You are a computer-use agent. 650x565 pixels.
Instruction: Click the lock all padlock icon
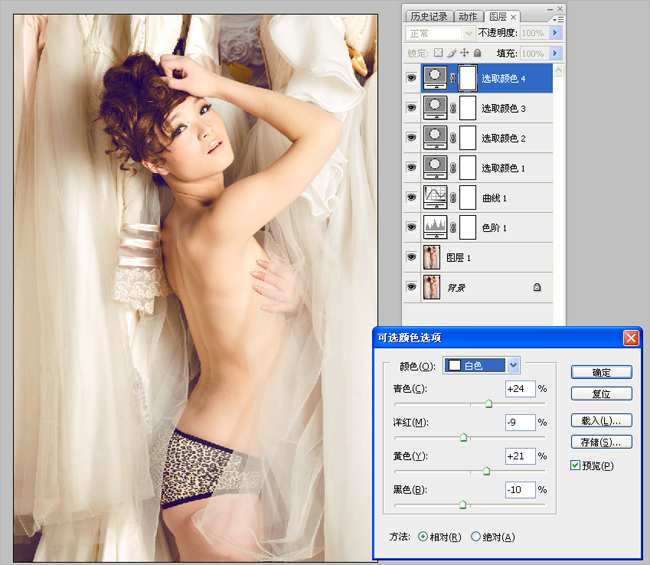(x=478, y=53)
